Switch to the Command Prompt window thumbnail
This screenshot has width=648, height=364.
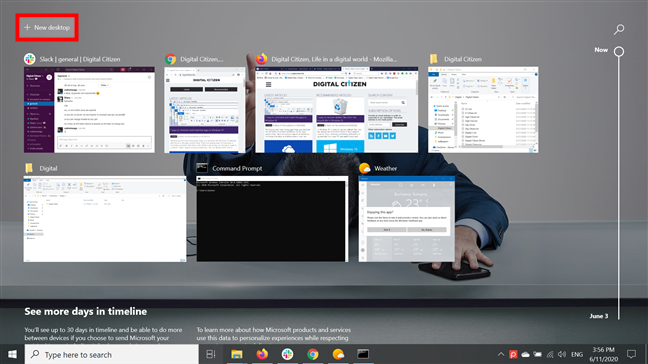pos(272,219)
